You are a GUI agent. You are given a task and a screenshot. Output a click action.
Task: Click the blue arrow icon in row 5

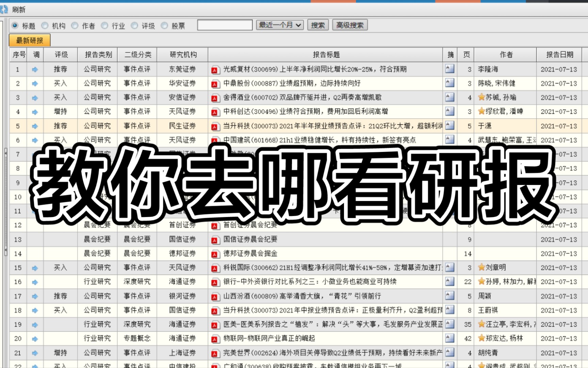[x=35, y=126]
